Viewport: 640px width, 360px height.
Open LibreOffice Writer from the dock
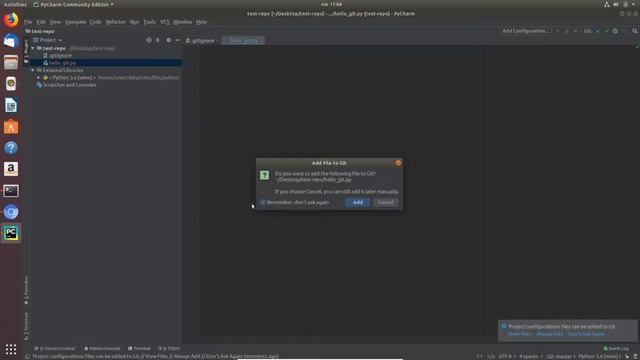[x=11, y=105]
